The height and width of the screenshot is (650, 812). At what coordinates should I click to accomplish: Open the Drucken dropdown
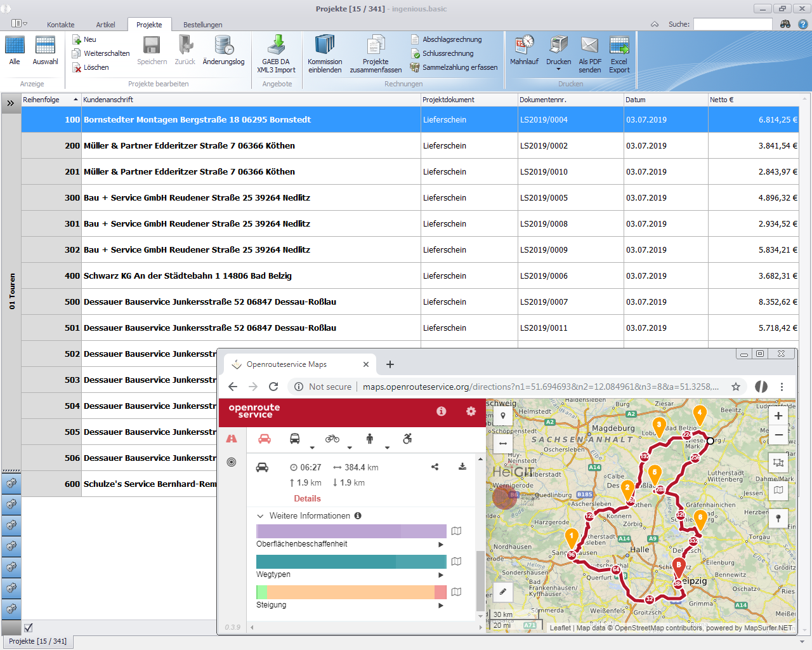(x=558, y=69)
